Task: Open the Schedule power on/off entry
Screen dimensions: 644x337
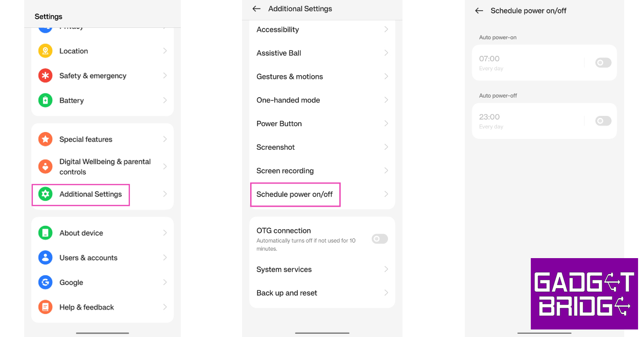Action: click(295, 194)
